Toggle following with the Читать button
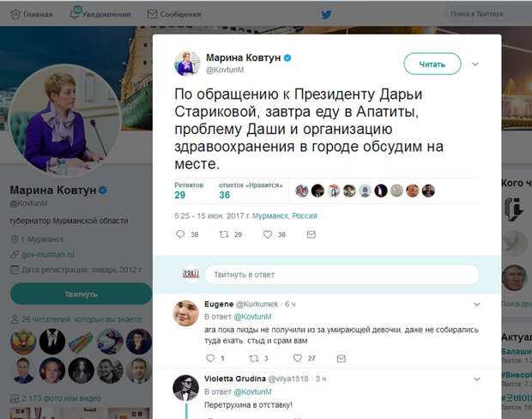 [432, 64]
